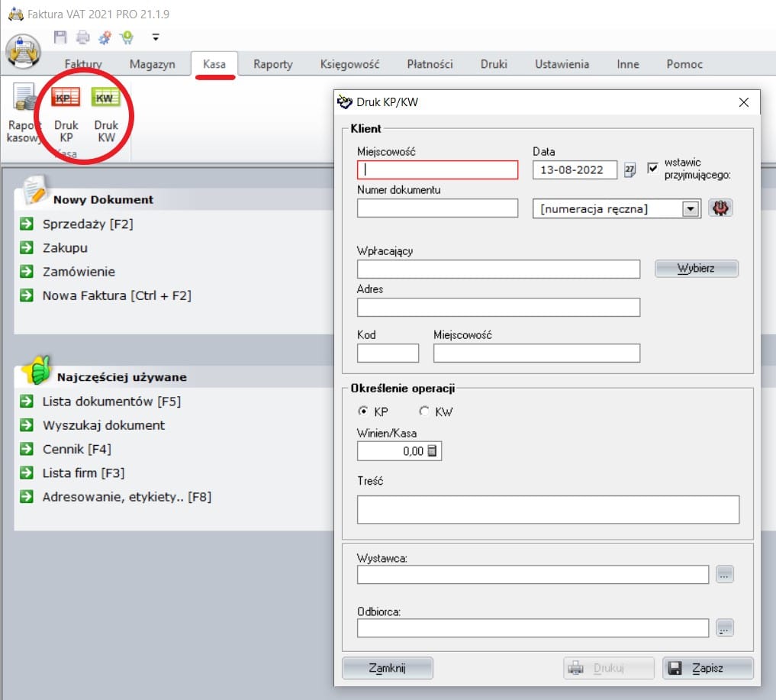
Task: Expand the 'numeracja ręczna' dropdown
Action: click(691, 208)
